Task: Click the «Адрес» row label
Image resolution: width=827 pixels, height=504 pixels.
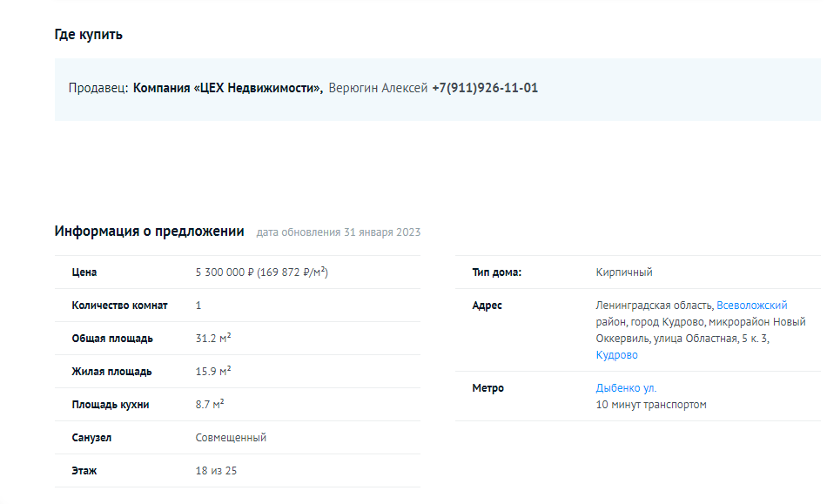Action: tap(487, 306)
